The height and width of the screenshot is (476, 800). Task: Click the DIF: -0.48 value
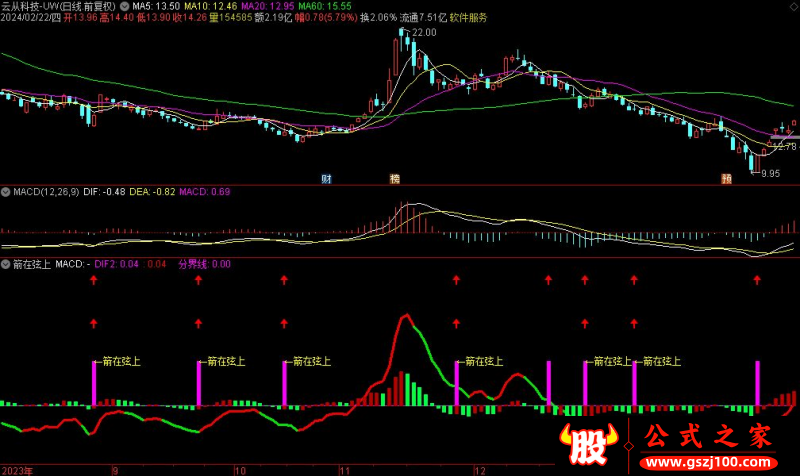(104, 192)
